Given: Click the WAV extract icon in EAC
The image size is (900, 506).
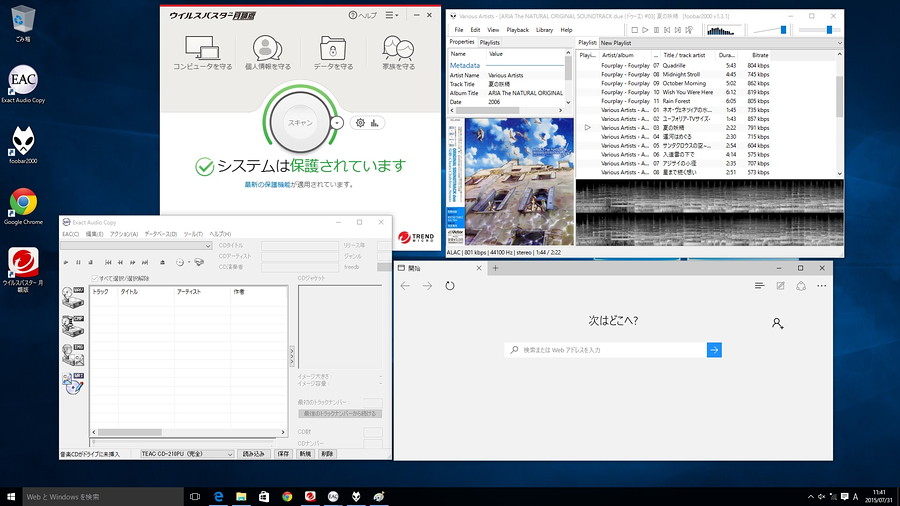Looking at the screenshot, I should 73,296.
